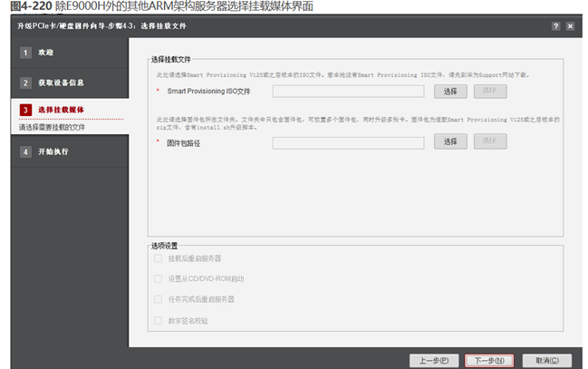Screen dimensions: 588x369
Task: Check 任务完成后重启服务器 option
Action: coord(159,298)
